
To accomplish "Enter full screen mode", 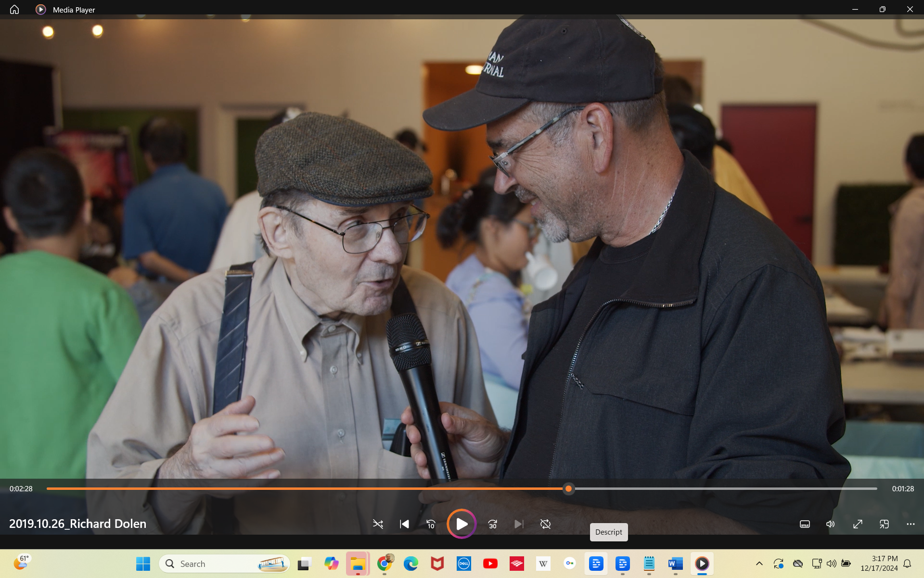I will click(x=858, y=524).
